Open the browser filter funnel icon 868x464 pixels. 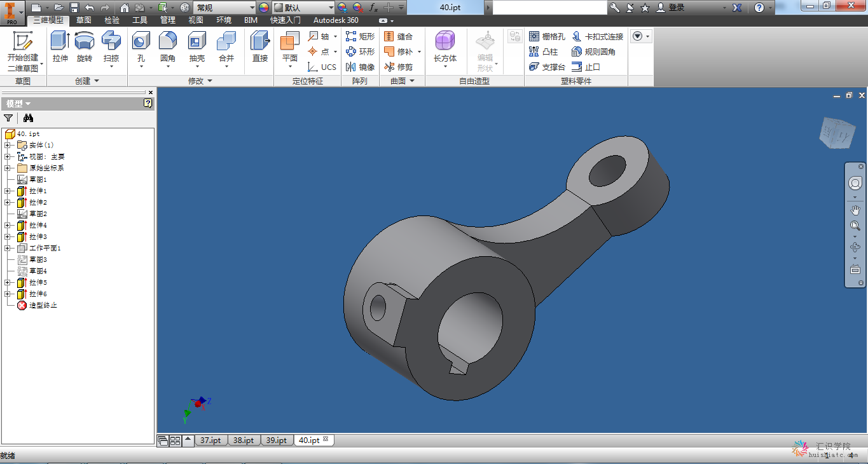coord(8,118)
